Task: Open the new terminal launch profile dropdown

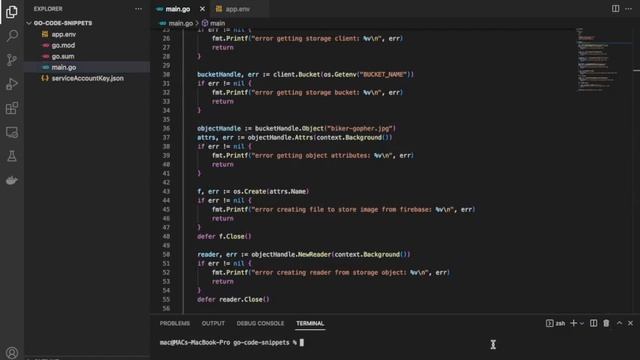Action: point(582,323)
